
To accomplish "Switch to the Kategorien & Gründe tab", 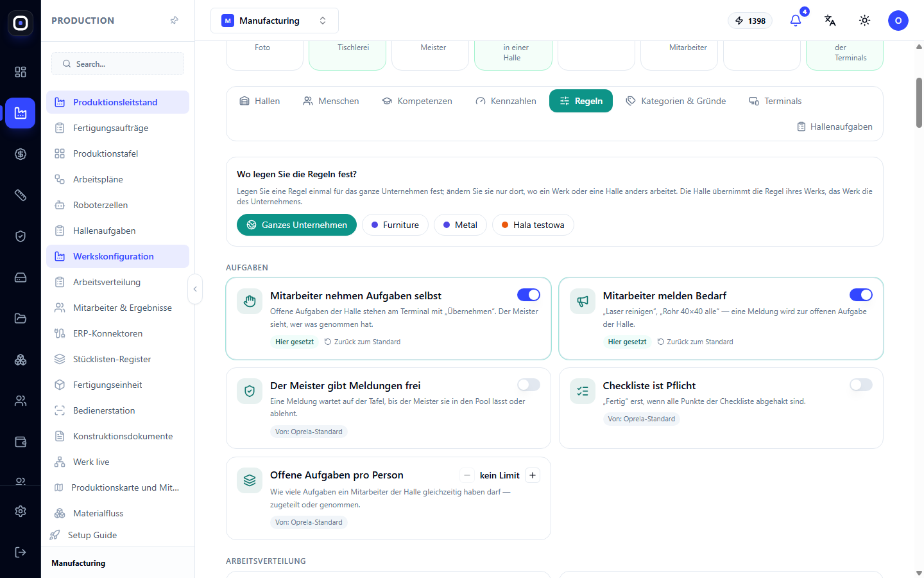I will pyautogui.click(x=676, y=101).
